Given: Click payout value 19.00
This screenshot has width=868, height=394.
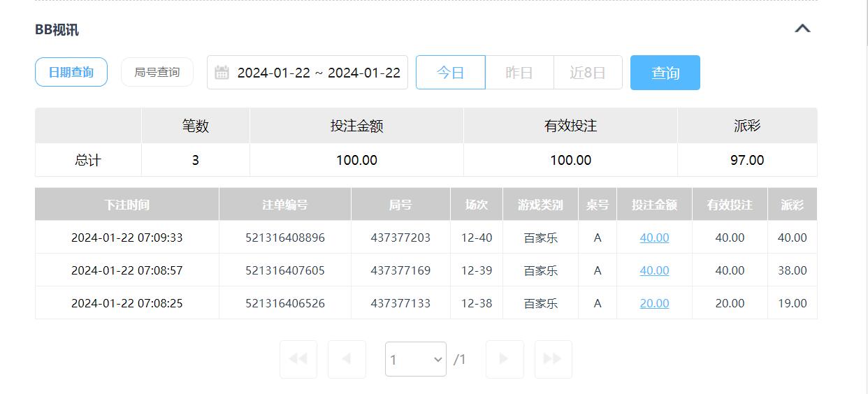Looking at the screenshot, I should (793, 303).
